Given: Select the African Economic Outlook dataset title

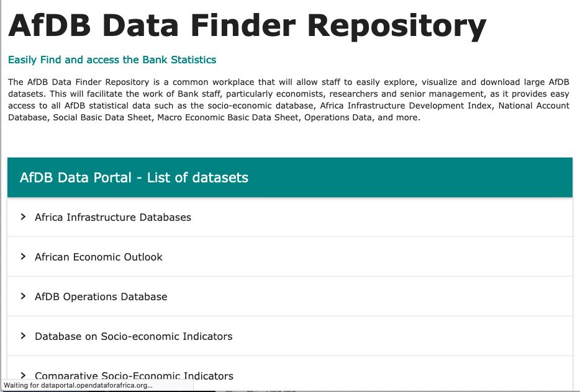Looking at the screenshot, I should tap(99, 257).
